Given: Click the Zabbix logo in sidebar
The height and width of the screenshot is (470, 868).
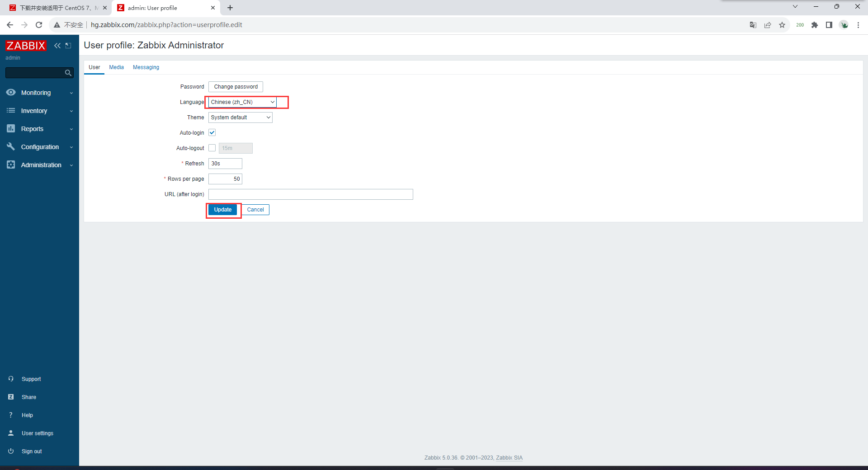Looking at the screenshot, I should pos(26,46).
